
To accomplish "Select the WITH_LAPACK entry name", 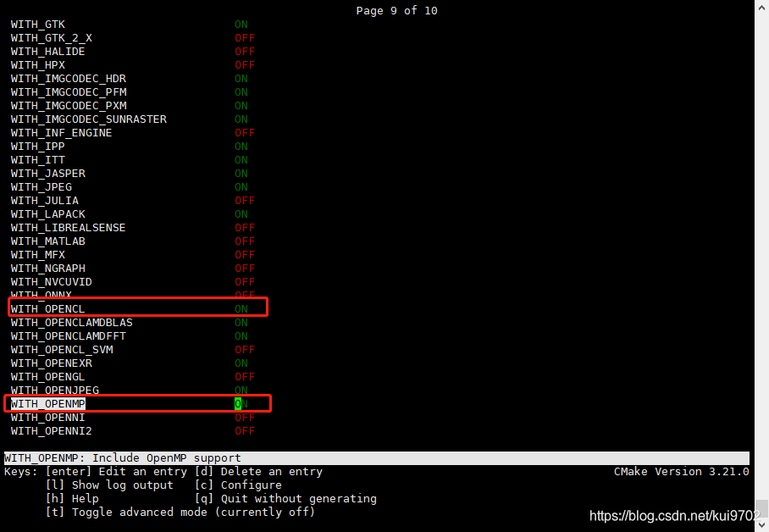I will (x=48, y=214).
